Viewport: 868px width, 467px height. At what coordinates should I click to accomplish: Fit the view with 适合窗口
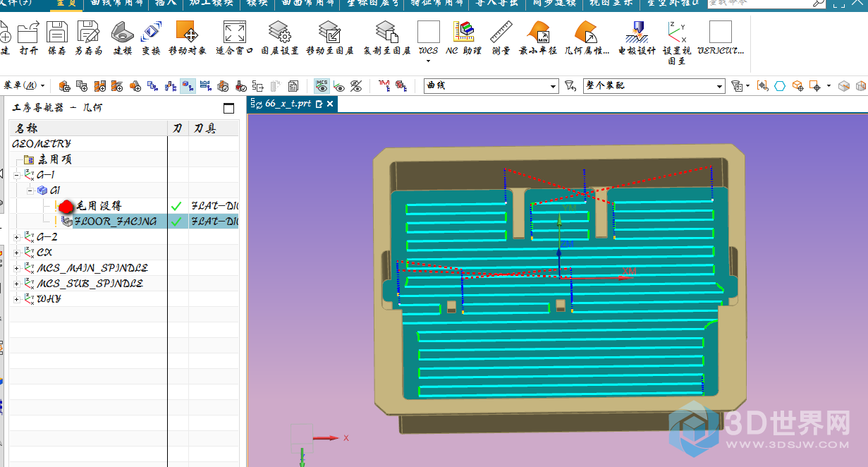tap(234, 32)
